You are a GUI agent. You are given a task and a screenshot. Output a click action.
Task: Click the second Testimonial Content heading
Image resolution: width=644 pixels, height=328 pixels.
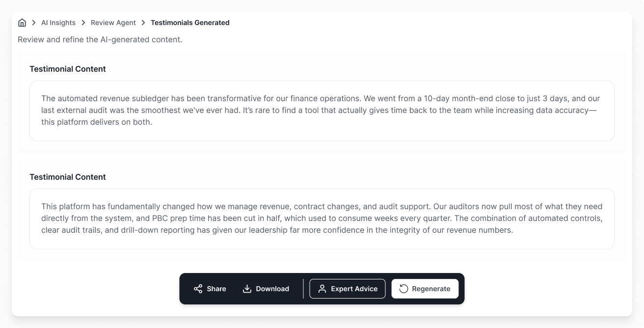[x=68, y=177]
